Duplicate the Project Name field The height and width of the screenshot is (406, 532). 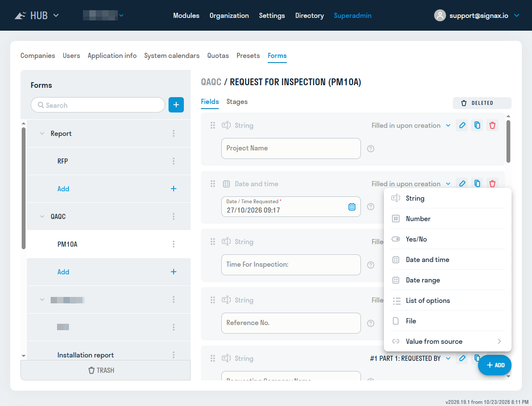[x=478, y=125]
